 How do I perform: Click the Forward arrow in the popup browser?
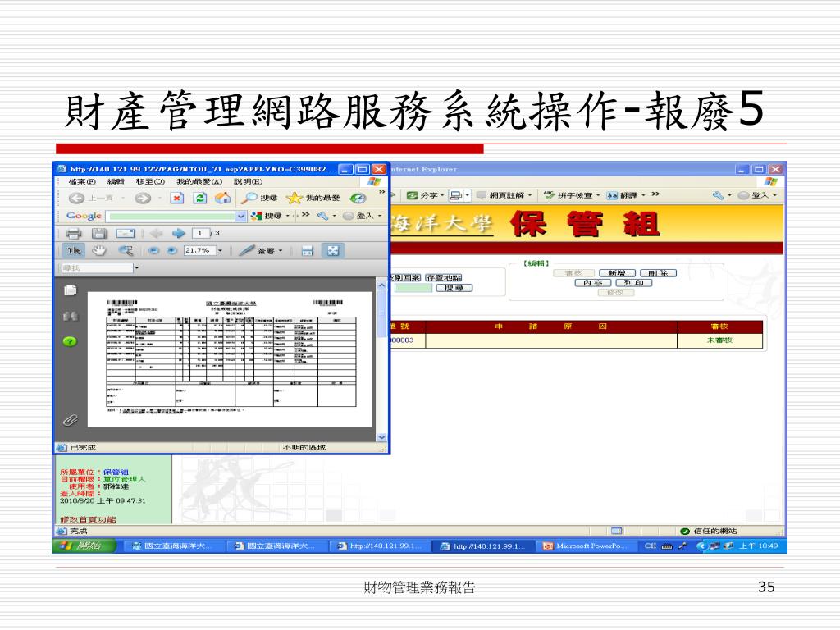click(143, 199)
